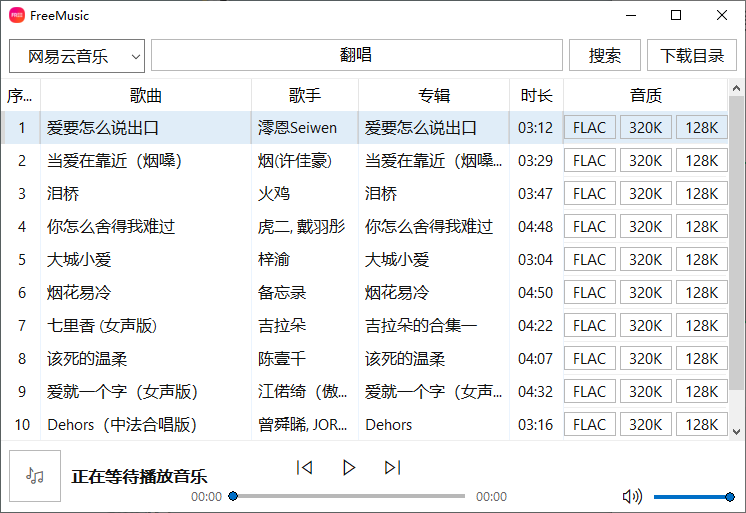Download 七里香 (女声版) in 320K
The image size is (746, 513).
[x=646, y=326]
